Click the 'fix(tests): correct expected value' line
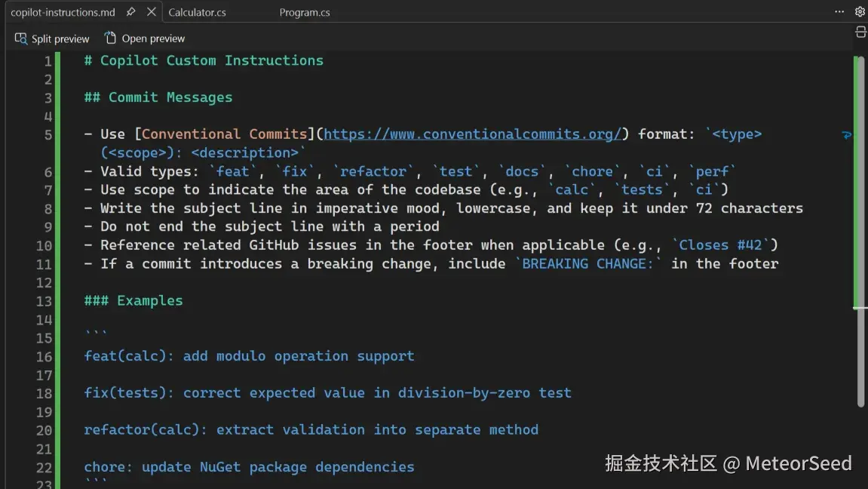This screenshot has width=868, height=489. 328,393
